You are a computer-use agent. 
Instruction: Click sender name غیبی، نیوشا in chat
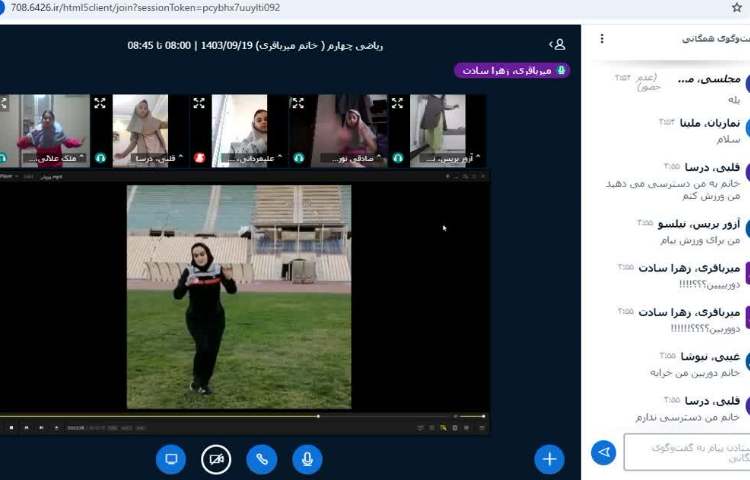[710, 356]
